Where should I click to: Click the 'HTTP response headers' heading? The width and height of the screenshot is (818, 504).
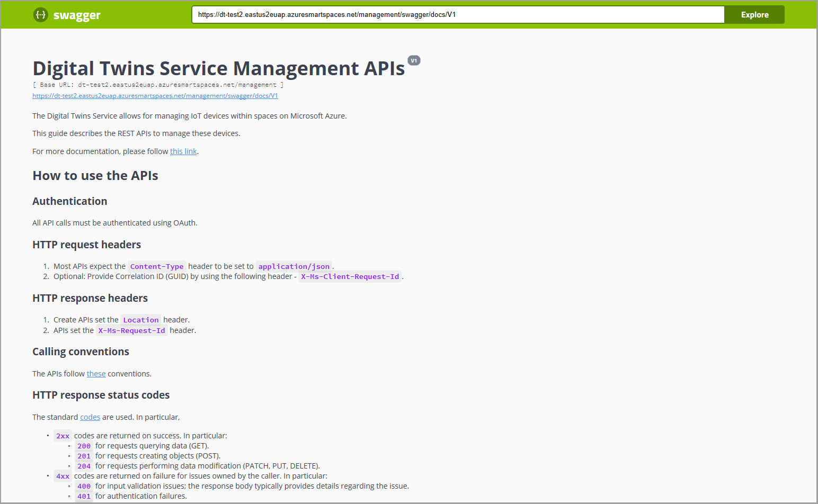(90, 298)
